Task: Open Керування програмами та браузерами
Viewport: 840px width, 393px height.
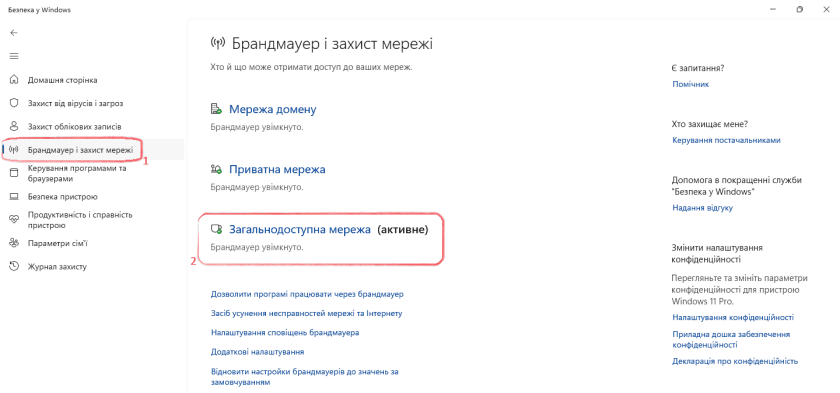Action: pyautogui.click(x=77, y=173)
